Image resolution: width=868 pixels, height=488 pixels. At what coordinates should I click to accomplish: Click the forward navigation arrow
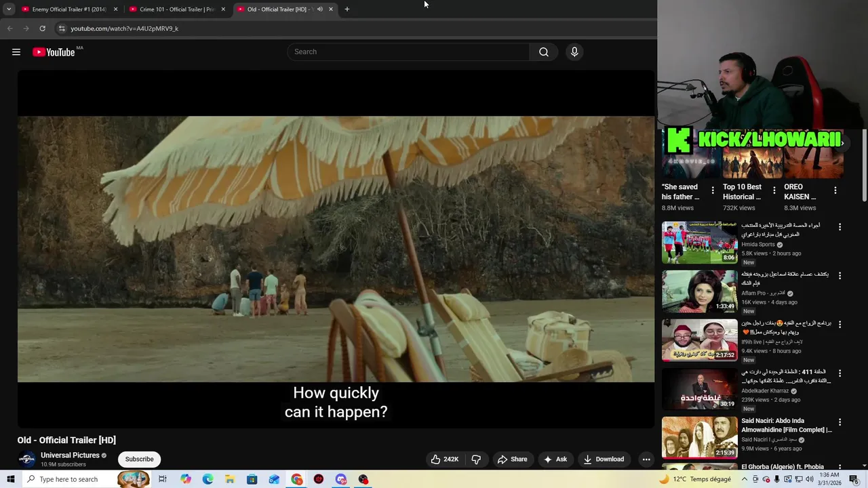[26, 28]
